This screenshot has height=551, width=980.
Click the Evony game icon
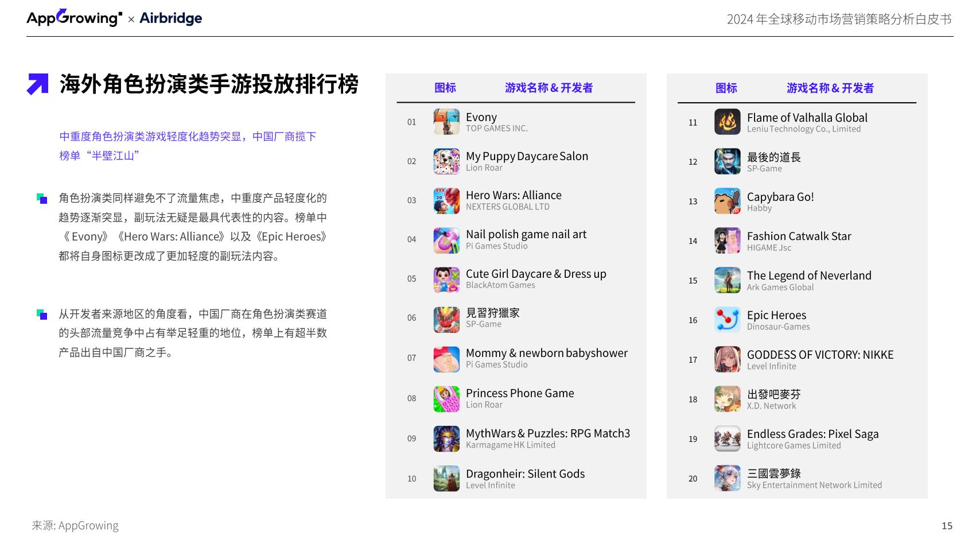(446, 122)
